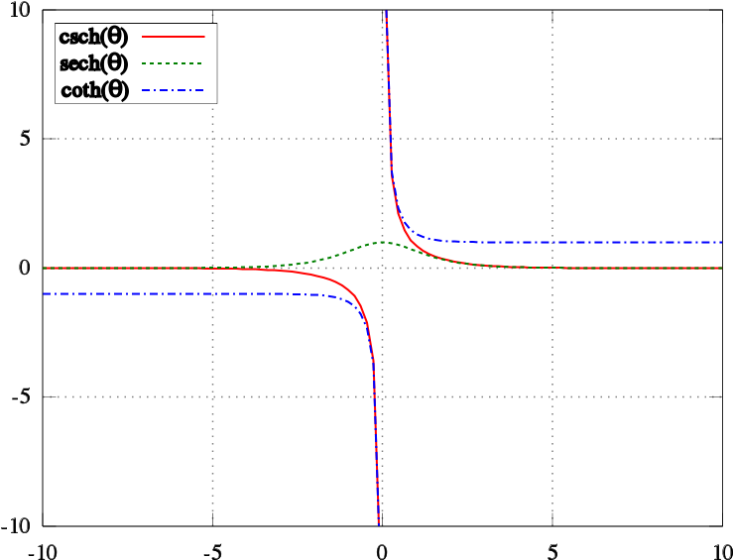Click where the zero line crosses the left vertical grid line
733x560 pixels.
[212, 268]
